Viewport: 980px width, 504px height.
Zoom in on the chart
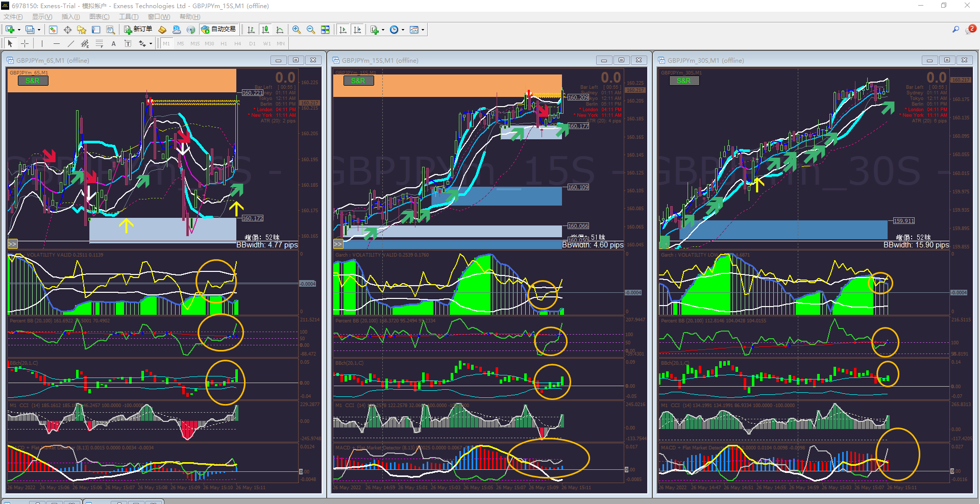pos(297,30)
